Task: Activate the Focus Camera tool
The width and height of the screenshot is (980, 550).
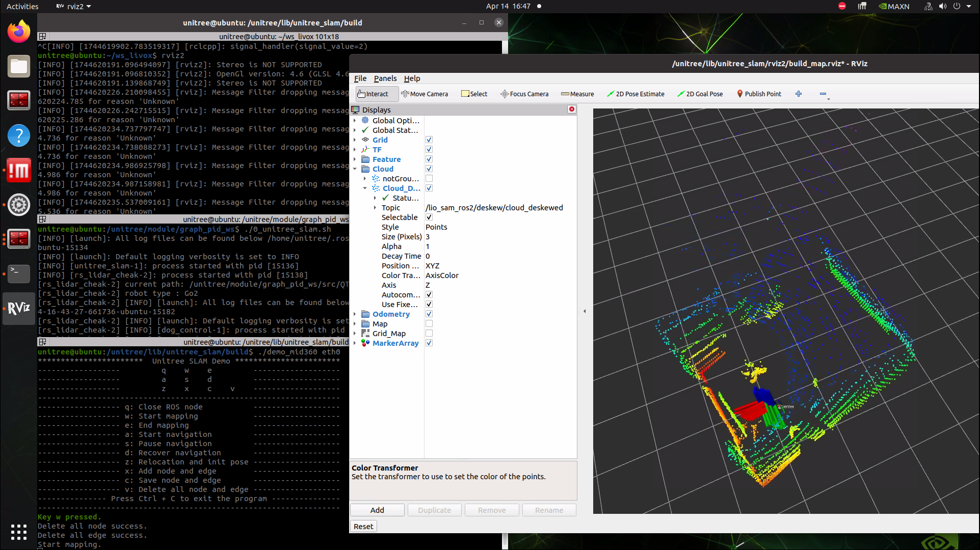Action: [x=524, y=94]
